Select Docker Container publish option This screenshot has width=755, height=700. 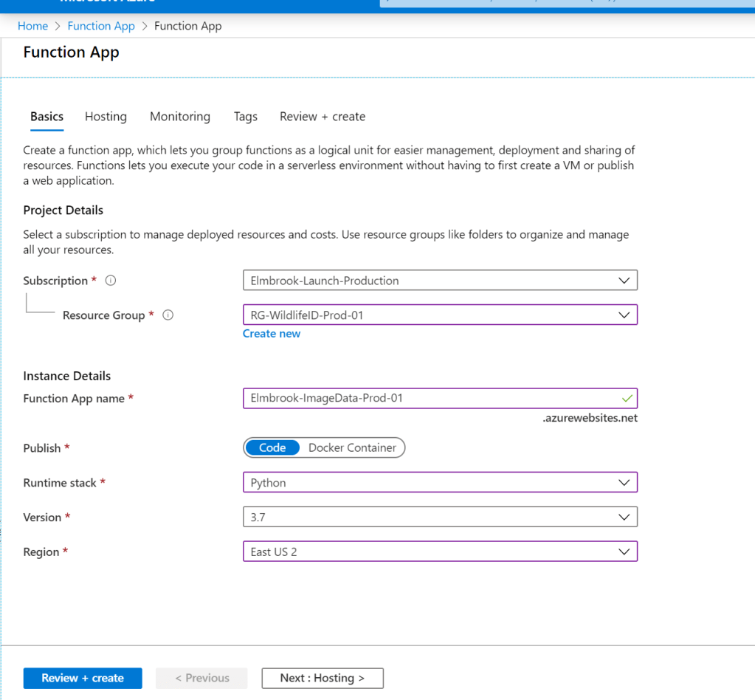352,447
